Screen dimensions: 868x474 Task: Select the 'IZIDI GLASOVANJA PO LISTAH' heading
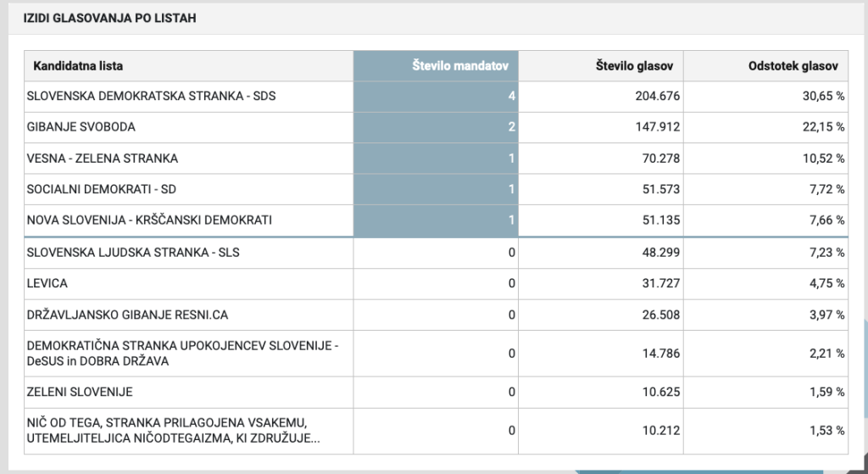point(109,19)
